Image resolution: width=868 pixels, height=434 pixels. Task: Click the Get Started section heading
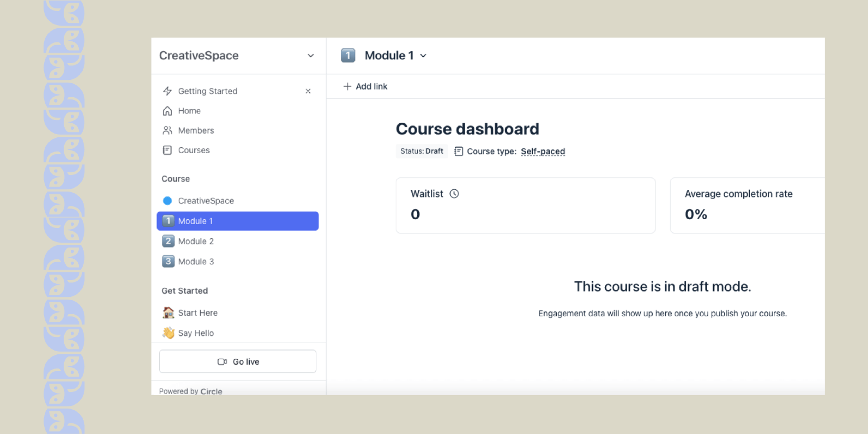coord(185,290)
